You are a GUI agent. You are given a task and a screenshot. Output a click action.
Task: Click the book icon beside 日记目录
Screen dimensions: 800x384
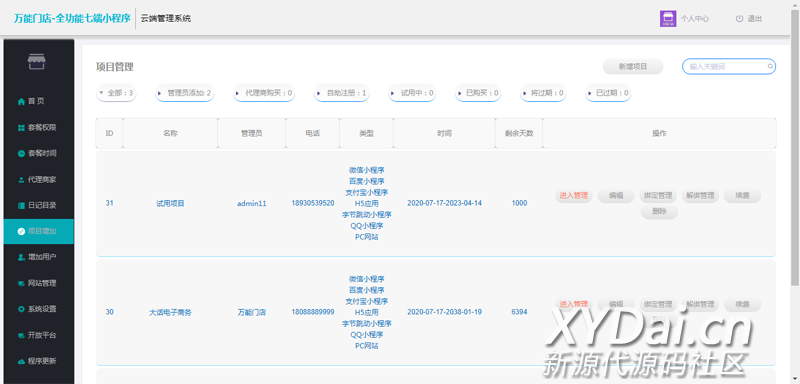coord(21,206)
